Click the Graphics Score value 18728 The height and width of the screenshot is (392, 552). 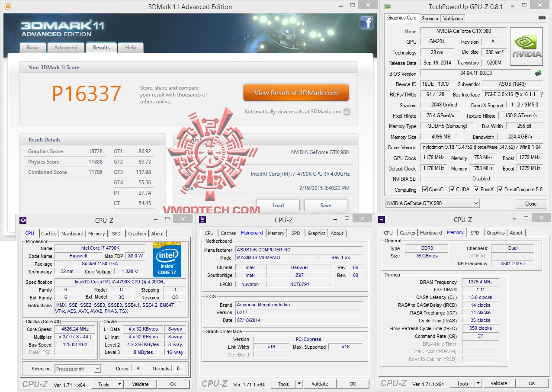click(x=96, y=151)
